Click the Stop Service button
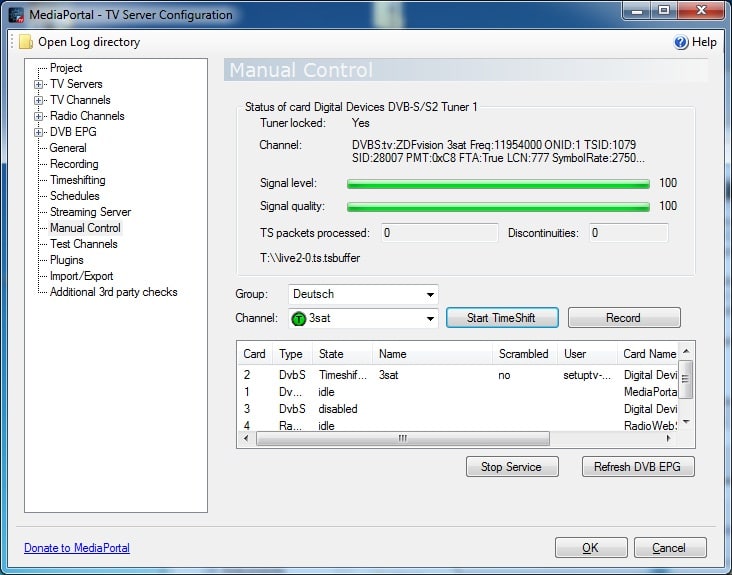 pyautogui.click(x=512, y=467)
